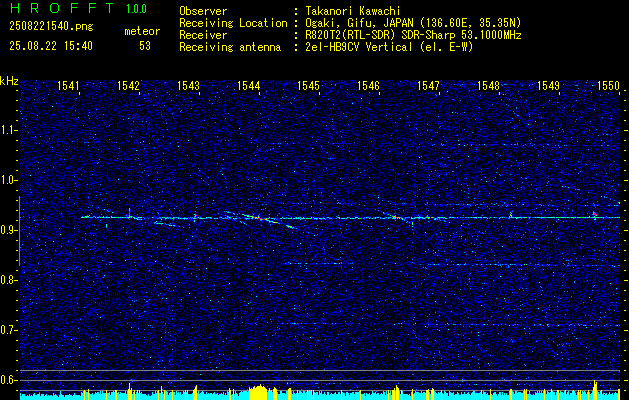Click Ogaki, Gifu, JAPAN location text
Image resolution: width=629 pixels, height=400 pixels.
tap(413, 23)
